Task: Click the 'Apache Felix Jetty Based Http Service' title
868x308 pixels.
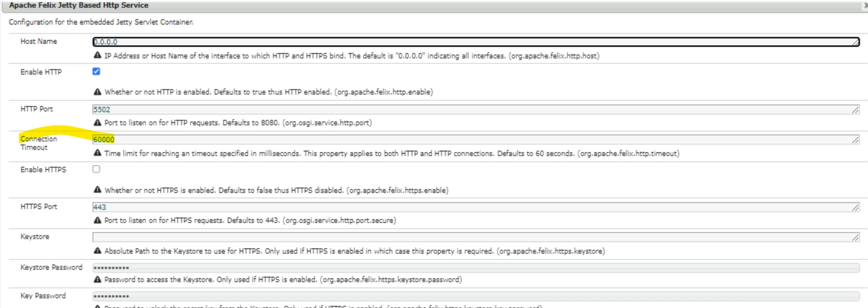Action: coord(78,5)
